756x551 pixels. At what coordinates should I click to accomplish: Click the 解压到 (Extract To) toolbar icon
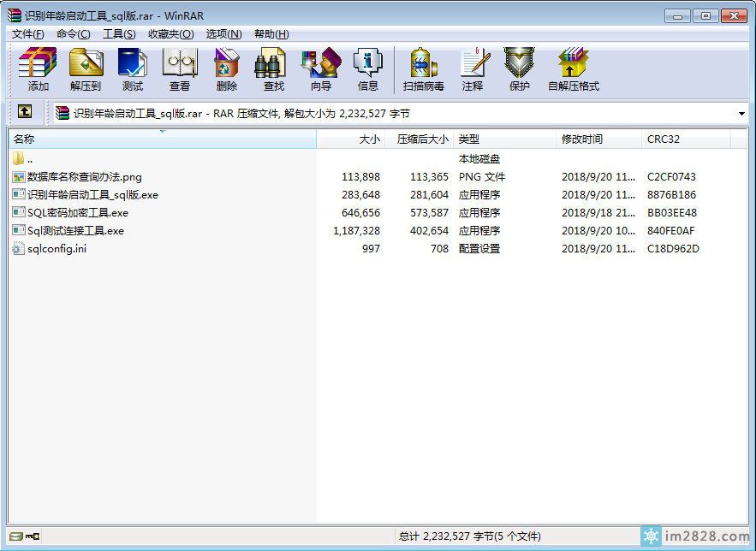[86, 69]
